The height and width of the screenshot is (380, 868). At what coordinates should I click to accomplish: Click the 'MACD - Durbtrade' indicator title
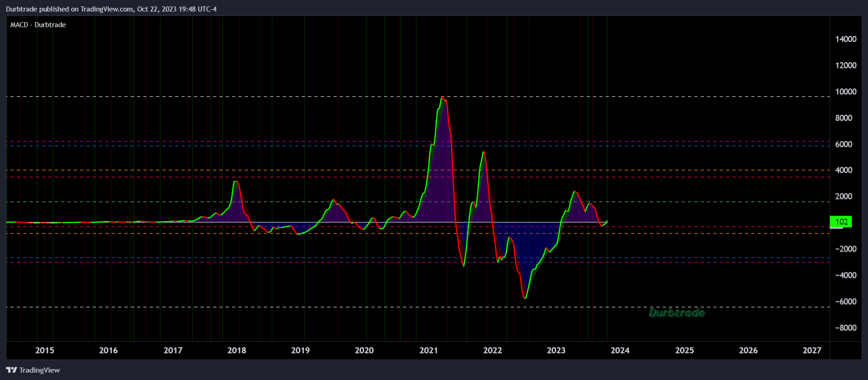[x=38, y=25]
